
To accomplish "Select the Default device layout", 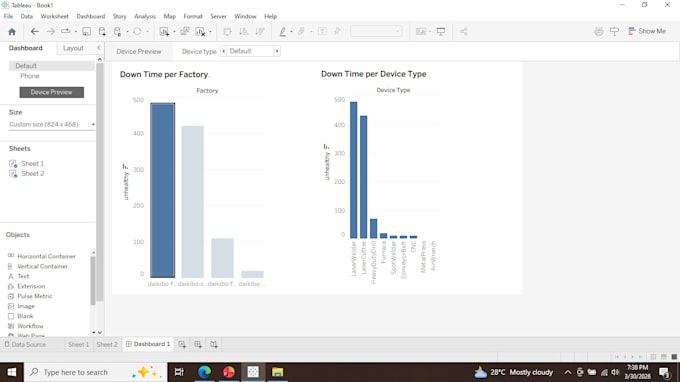I will pyautogui.click(x=52, y=66).
